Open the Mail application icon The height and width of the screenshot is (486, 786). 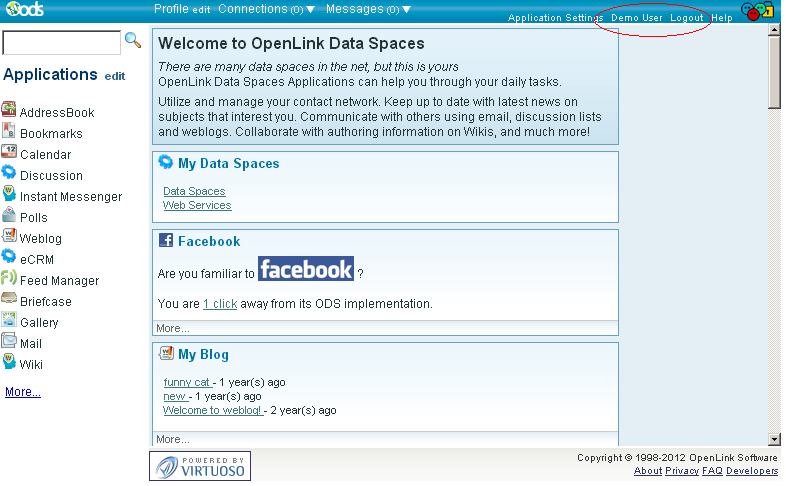coord(9,341)
